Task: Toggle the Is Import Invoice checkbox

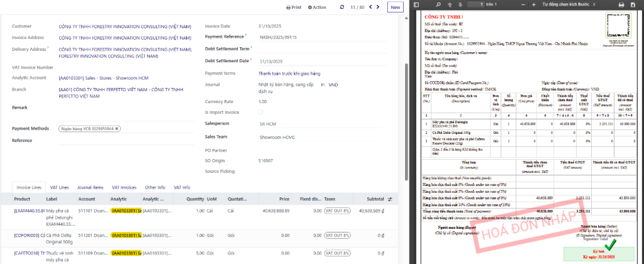Action: pos(261,112)
